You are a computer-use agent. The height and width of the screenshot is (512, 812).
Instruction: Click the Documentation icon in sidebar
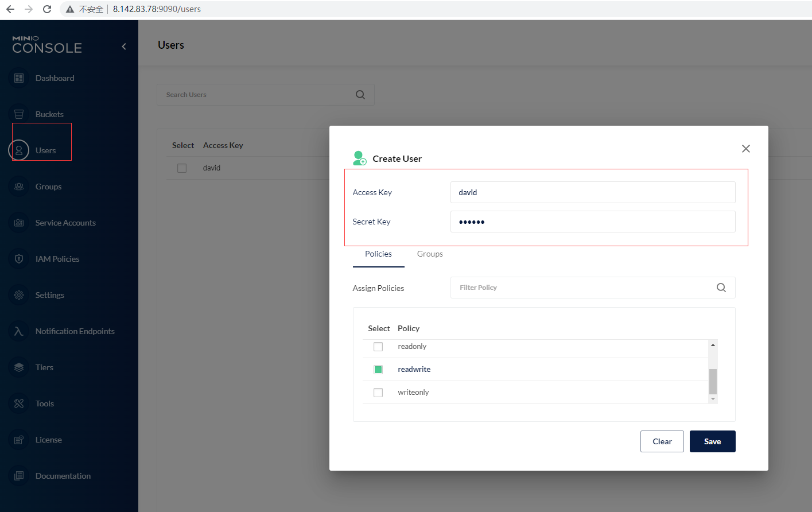(19, 476)
